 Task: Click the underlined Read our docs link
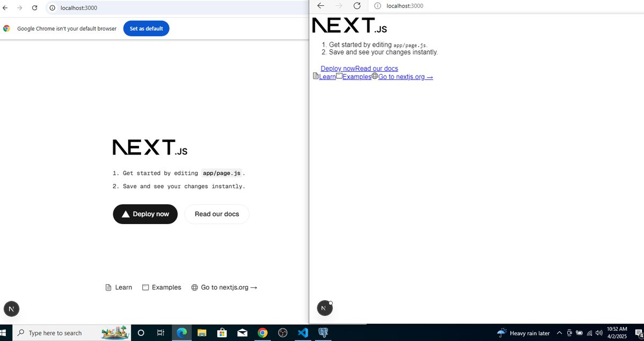point(376,69)
